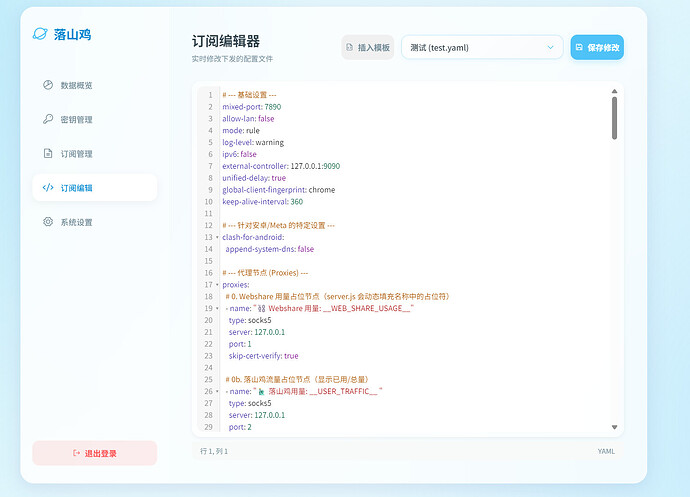Click the 'ipv6: false' line

(239, 154)
